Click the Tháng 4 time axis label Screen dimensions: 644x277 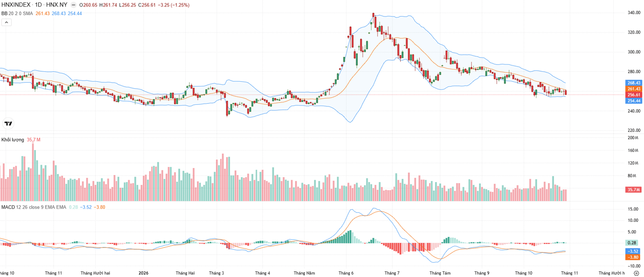click(263, 273)
